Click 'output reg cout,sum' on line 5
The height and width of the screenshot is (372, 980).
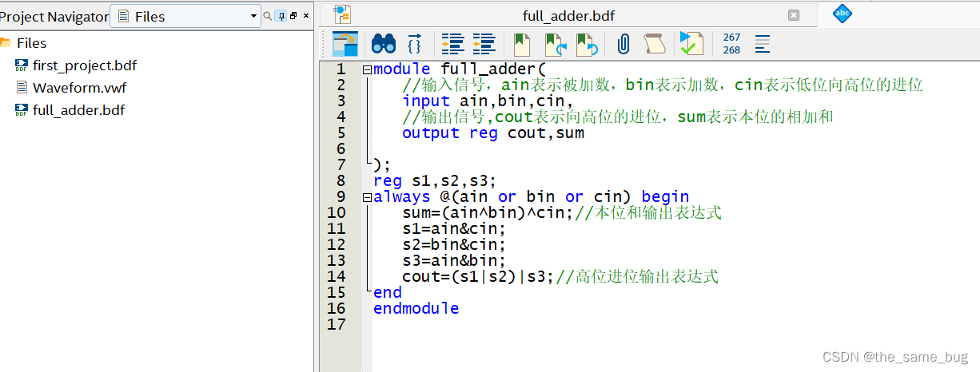click(493, 133)
